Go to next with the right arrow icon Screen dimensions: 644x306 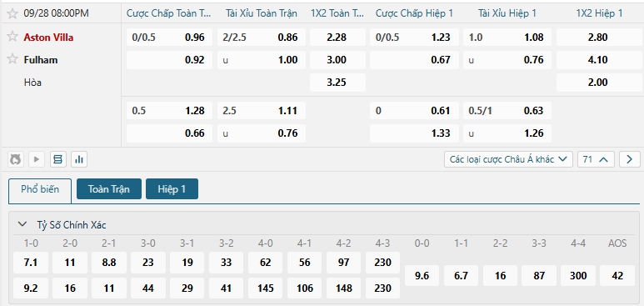[630, 159]
